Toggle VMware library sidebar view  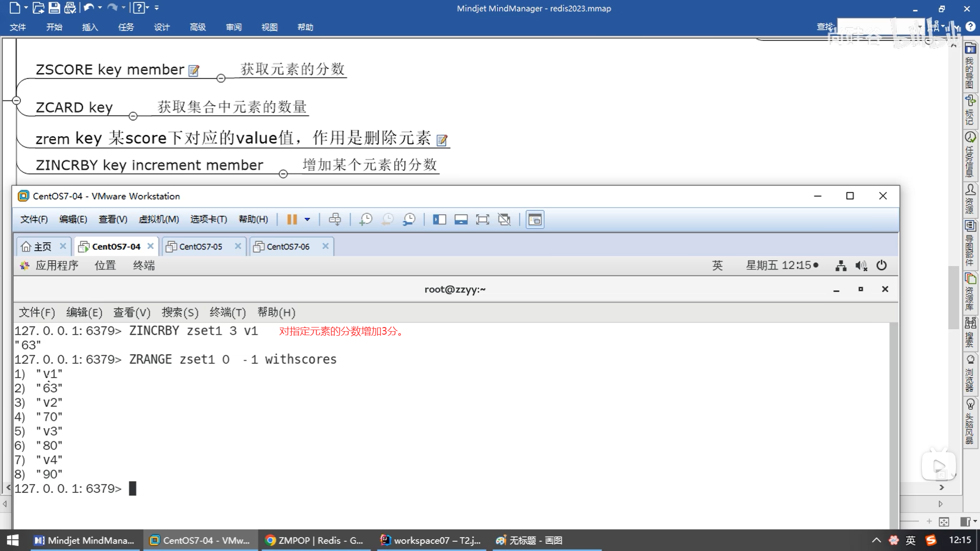439,219
